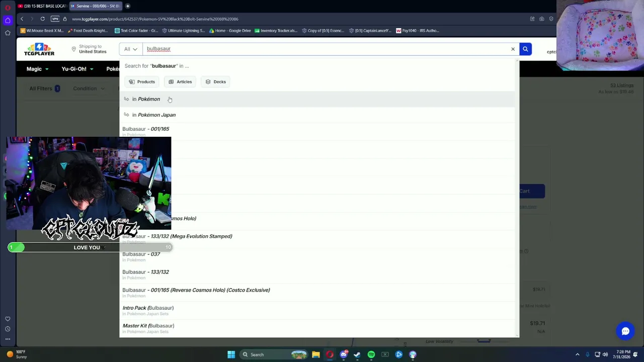Open the clock and date flyout

tap(623, 354)
